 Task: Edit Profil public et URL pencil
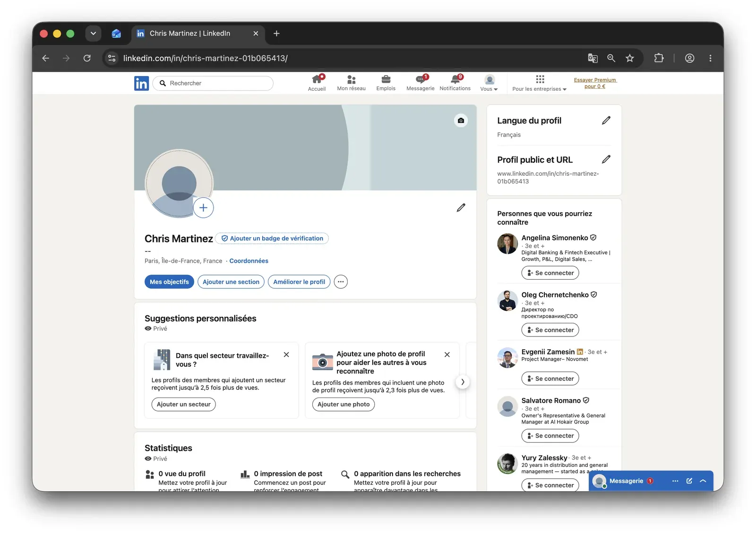click(606, 159)
